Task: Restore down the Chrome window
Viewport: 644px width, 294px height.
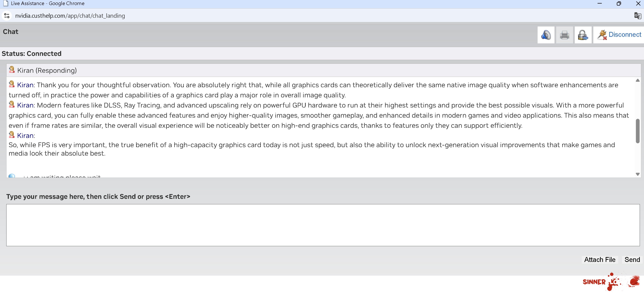Action: pyautogui.click(x=619, y=4)
